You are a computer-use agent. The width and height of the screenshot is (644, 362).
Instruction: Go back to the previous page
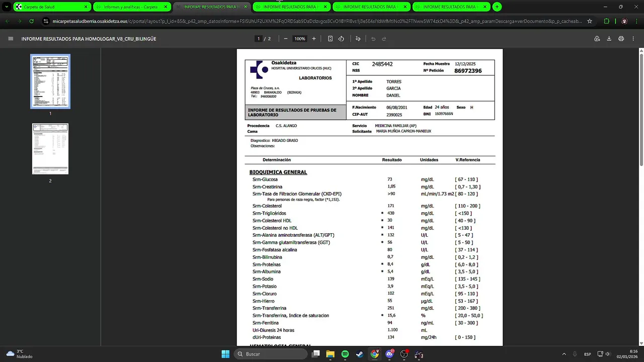coord(8,21)
